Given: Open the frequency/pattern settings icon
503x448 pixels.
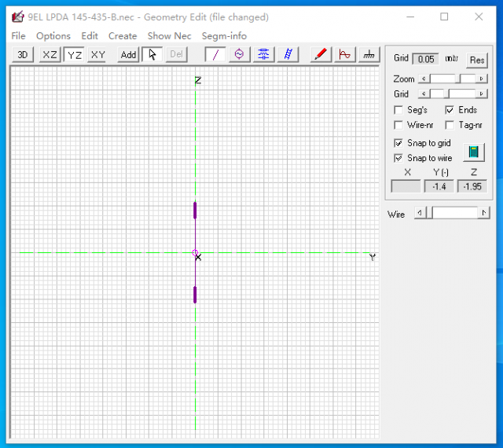Looking at the screenshot, I should (345, 54).
